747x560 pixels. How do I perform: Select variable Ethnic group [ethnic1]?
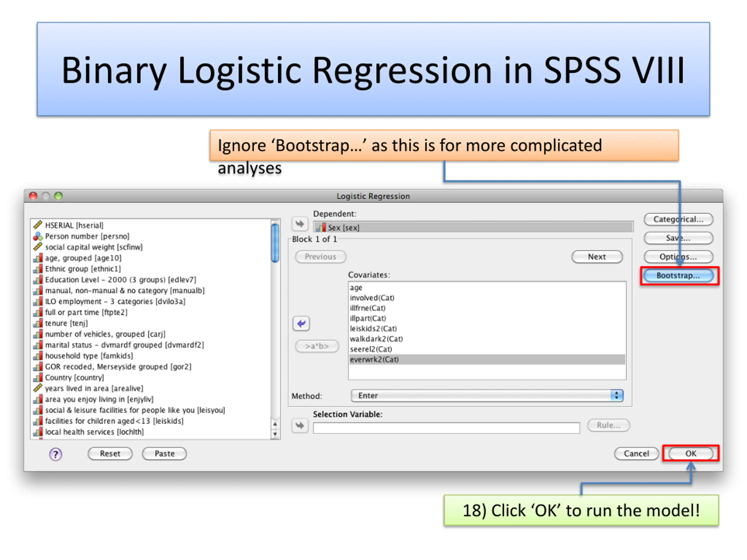pyautogui.click(x=151, y=269)
